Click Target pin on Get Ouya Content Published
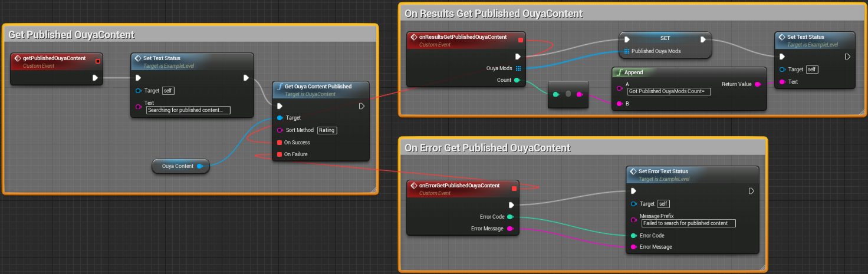The width and height of the screenshot is (868, 274). (280, 118)
